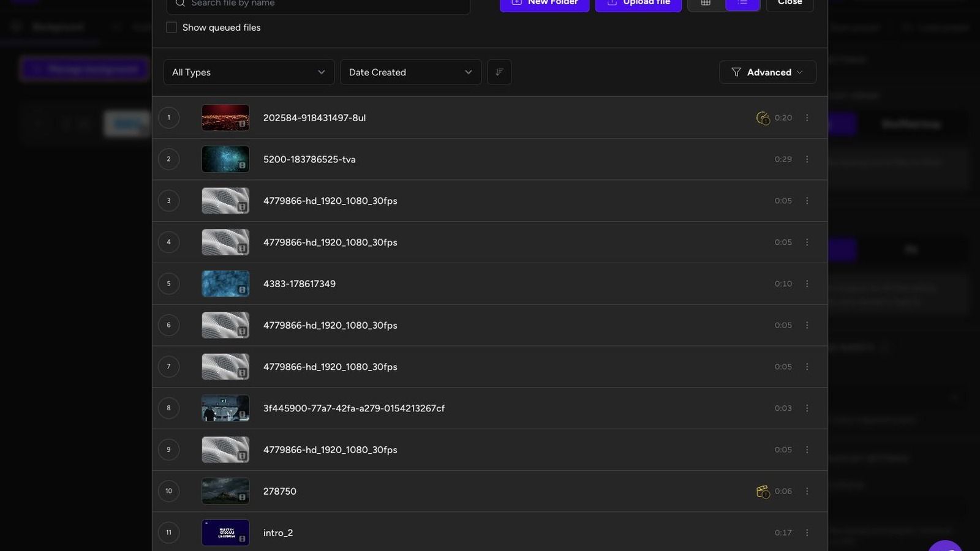Open options menu for 3f445900-77a7 file
Image resolution: width=980 pixels, height=551 pixels.
[807, 408]
